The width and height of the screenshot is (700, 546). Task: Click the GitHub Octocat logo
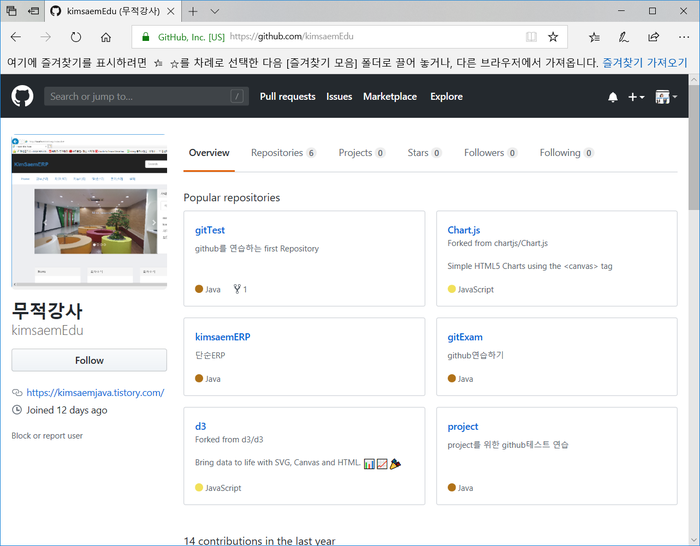(x=22, y=96)
